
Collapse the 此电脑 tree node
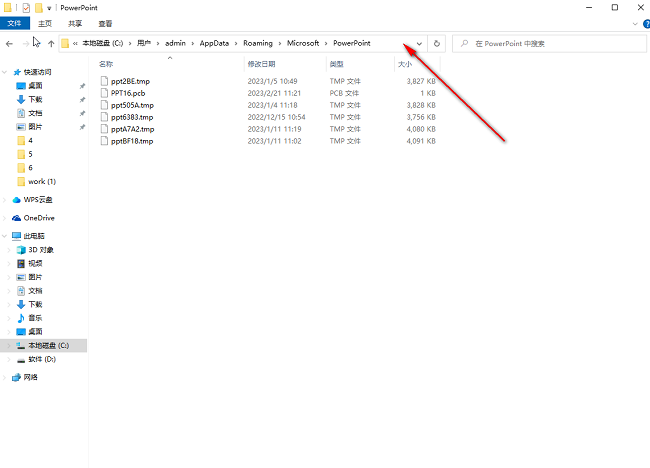(x=5, y=236)
